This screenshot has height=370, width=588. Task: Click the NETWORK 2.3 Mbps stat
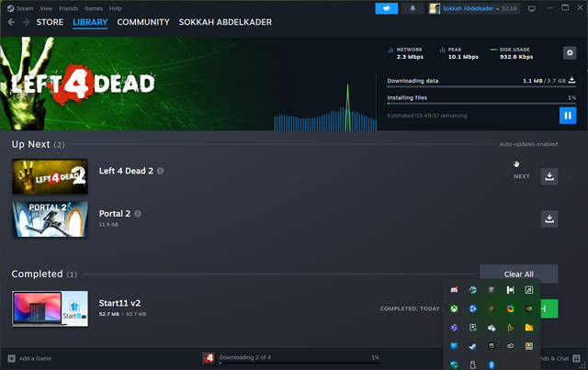tap(406, 53)
